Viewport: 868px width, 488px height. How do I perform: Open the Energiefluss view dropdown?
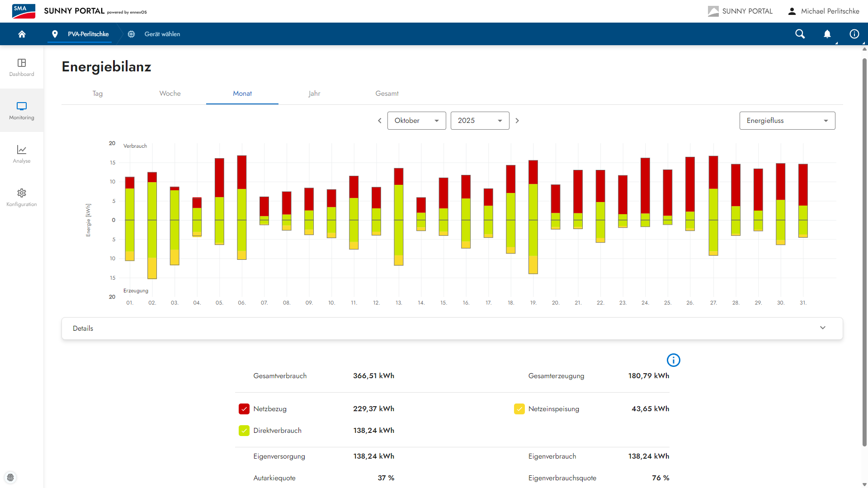(x=787, y=121)
